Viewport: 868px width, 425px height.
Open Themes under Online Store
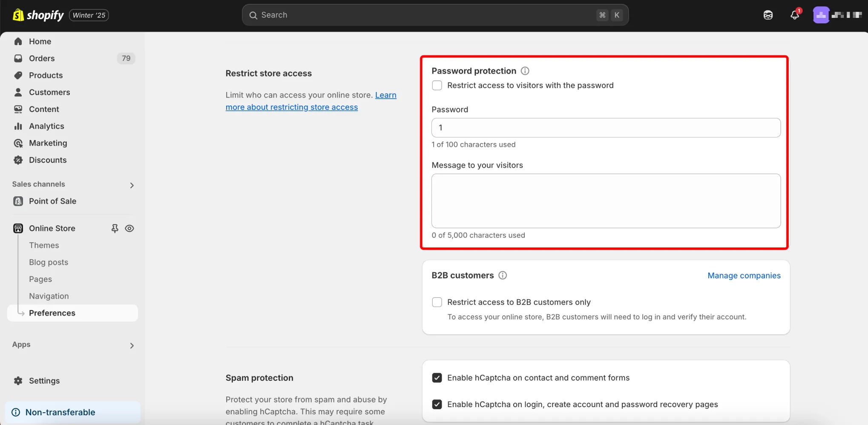tap(44, 245)
